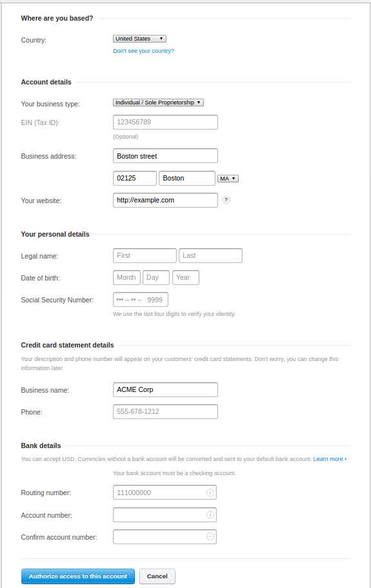Screen dimensions: 371x588
Task: Click the Phone number field
Action: (165, 412)
